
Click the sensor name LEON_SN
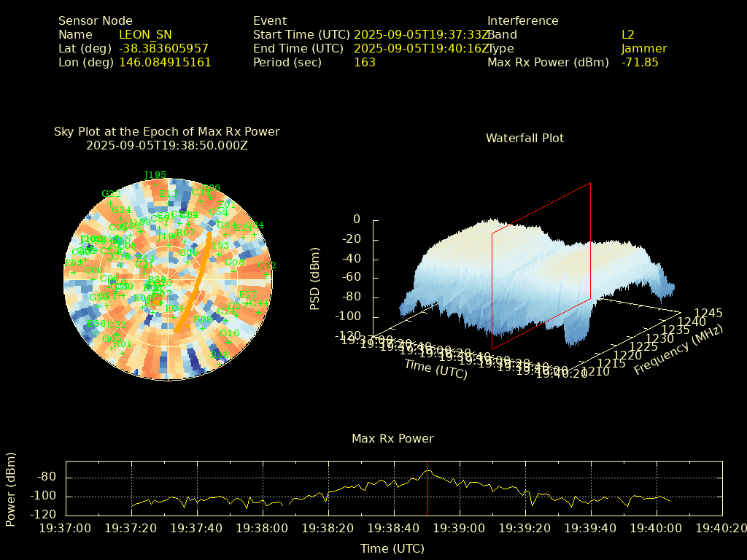145,34
